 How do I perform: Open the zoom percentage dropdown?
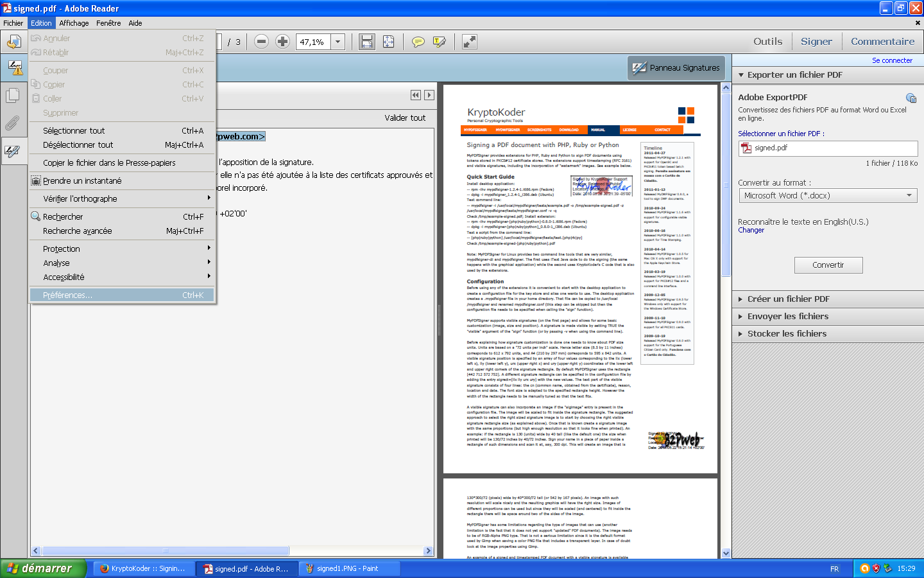pos(338,42)
